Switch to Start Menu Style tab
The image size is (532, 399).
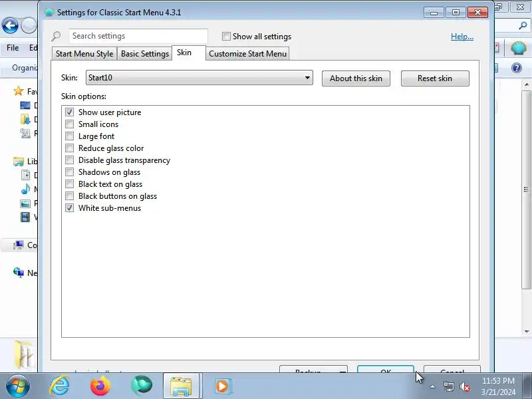coord(84,54)
